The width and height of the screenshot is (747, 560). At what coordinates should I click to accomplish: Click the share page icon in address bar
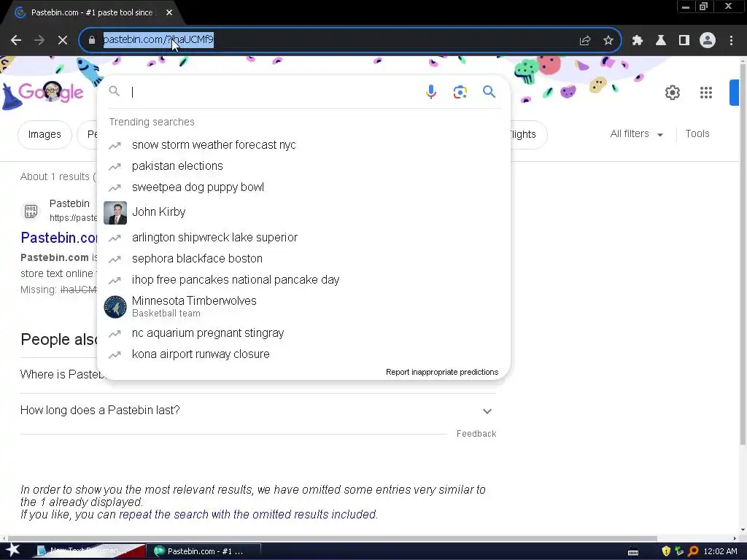(x=585, y=41)
